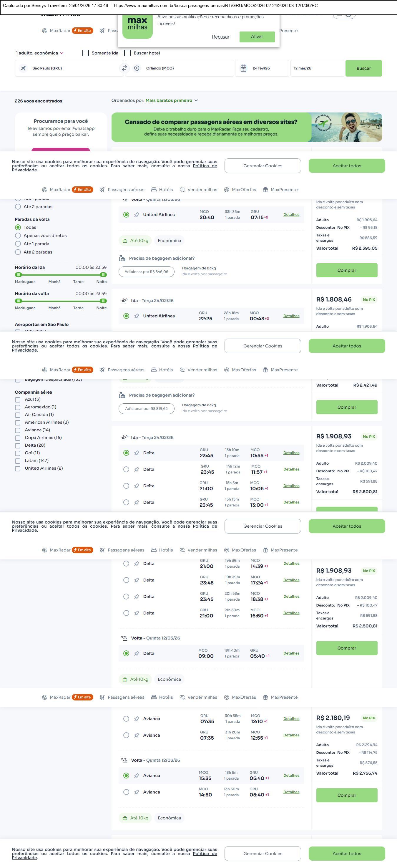The height and width of the screenshot is (868, 397).
Task: Expand Mais baratos primeiro sort dropdown
Action: click(172, 100)
